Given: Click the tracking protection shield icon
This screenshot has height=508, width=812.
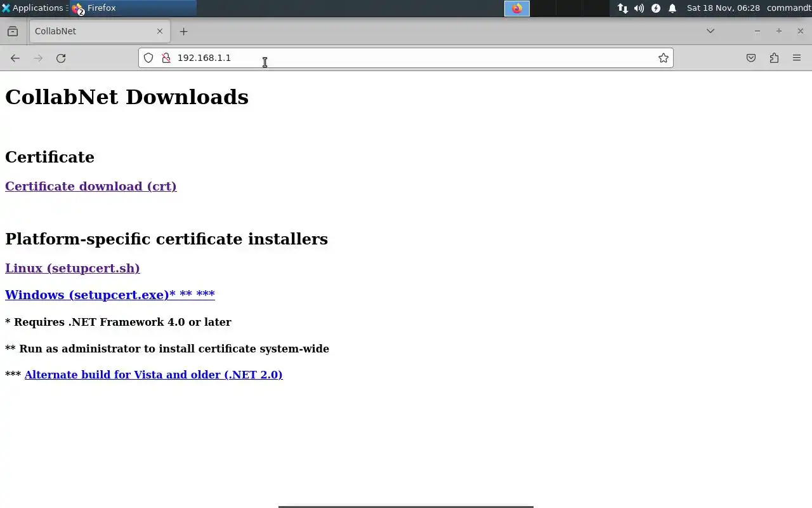Looking at the screenshot, I should click(x=148, y=58).
